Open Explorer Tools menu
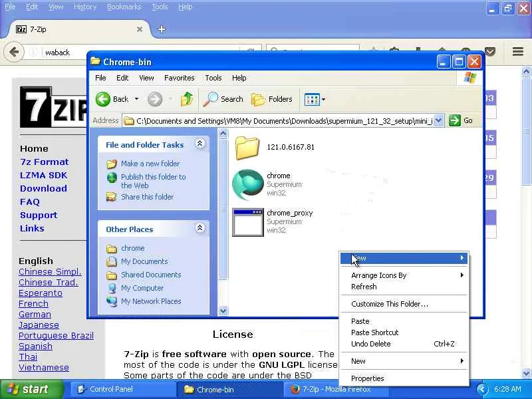 point(213,78)
